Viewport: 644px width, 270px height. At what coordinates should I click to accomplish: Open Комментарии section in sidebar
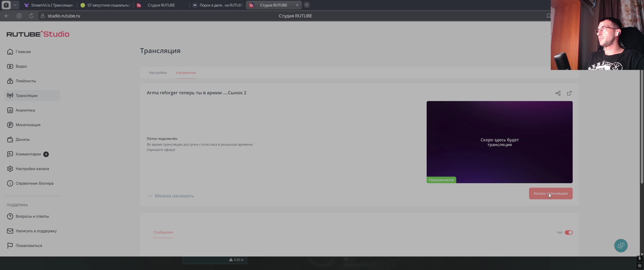(x=28, y=154)
